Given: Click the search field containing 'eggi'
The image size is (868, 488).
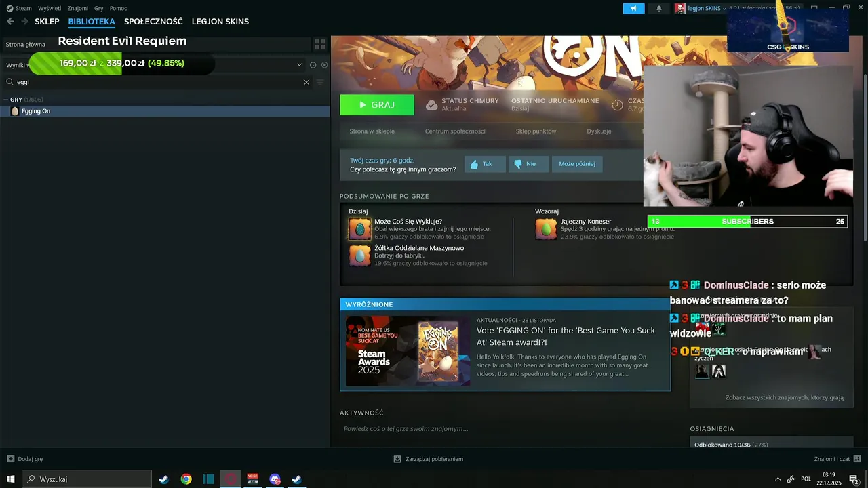Looking at the screenshot, I should point(158,82).
